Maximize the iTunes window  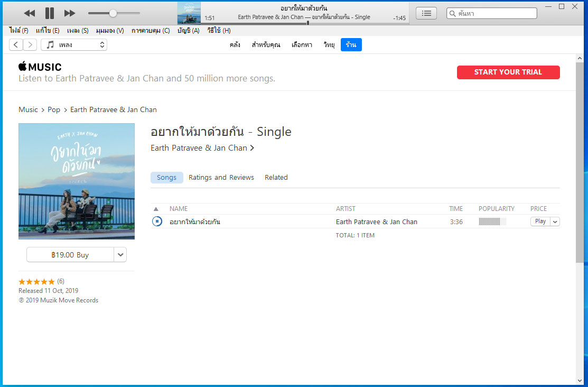[x=562, y=6]
